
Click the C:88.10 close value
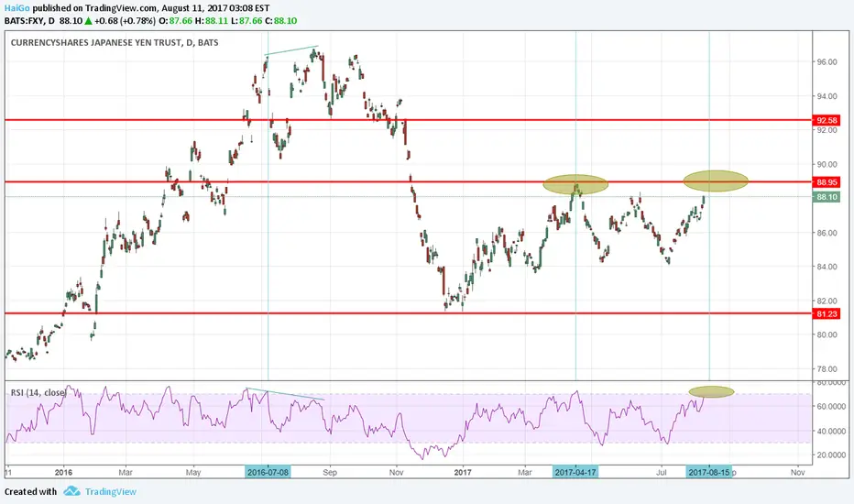pos(281,21)
